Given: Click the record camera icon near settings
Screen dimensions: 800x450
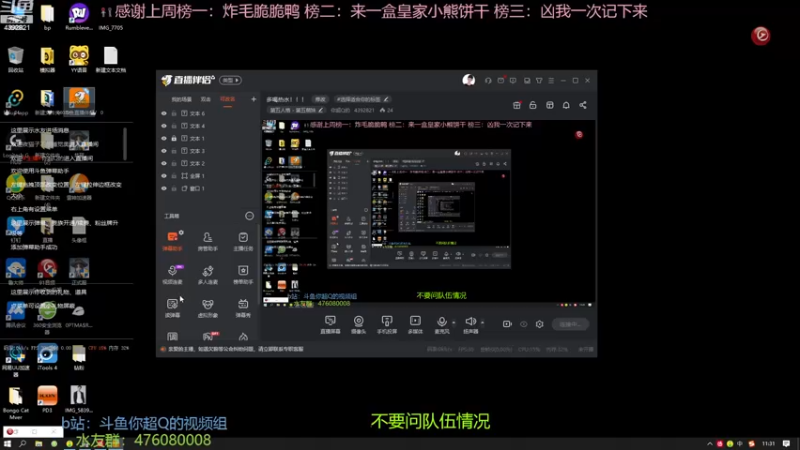Looking at the screenshot, I should (507, 324).
